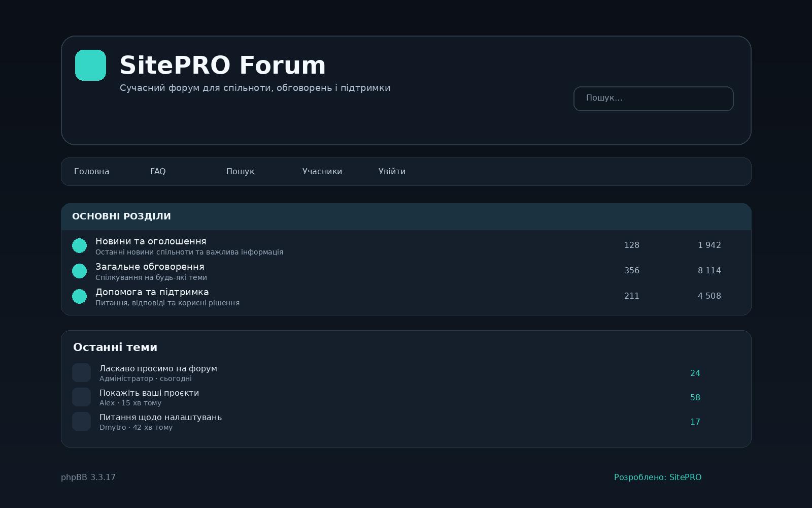Screen dimensions: 812x508
Task: Click topics count 356
Action: click(x=632, y=271)
